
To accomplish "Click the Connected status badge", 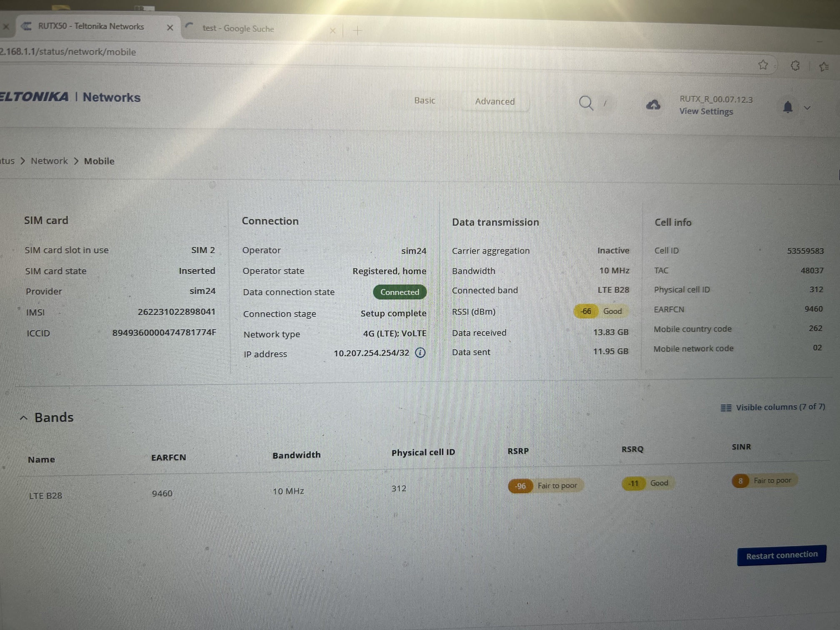I will pyautogui.click(x=400, y=292).
